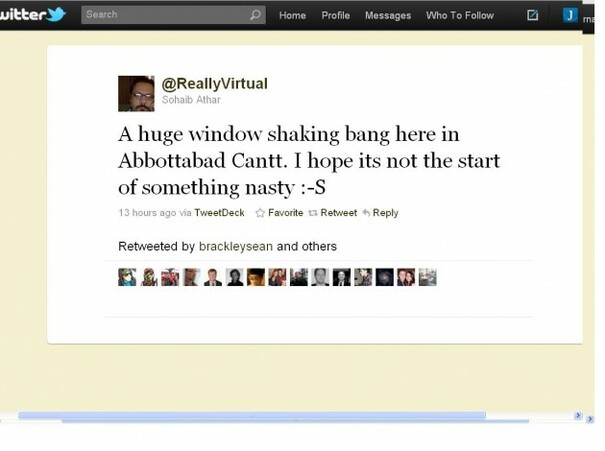Click the Twitter bird logo
Image resolution: width=605 pixels, height=451 pixels.
pos(57,14)
